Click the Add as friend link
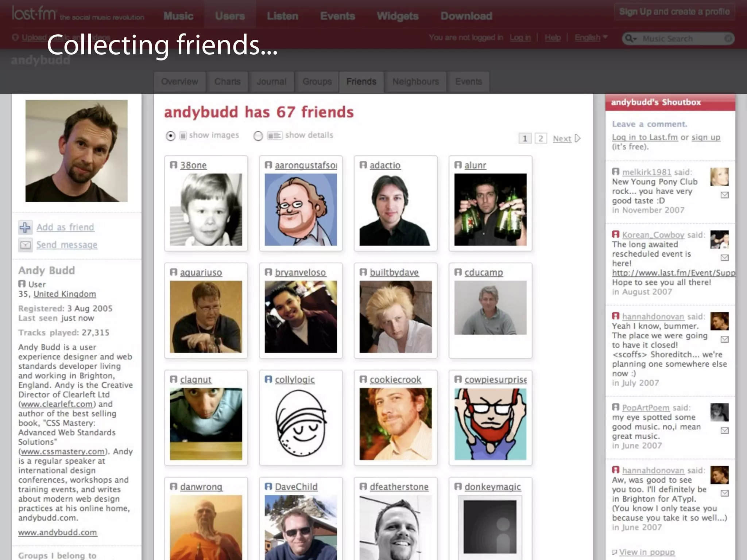Screen dimensions: 747x560 click(x=65, y=227)
